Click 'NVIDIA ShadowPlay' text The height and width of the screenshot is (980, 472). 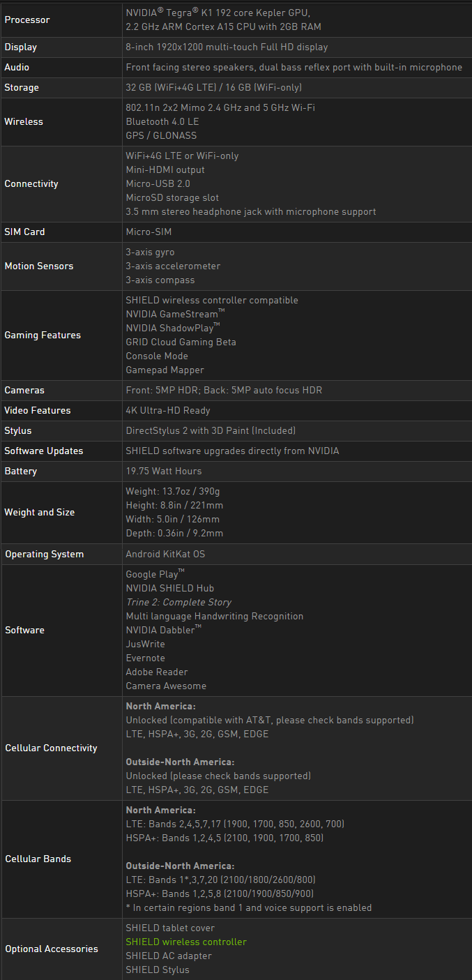173,328
